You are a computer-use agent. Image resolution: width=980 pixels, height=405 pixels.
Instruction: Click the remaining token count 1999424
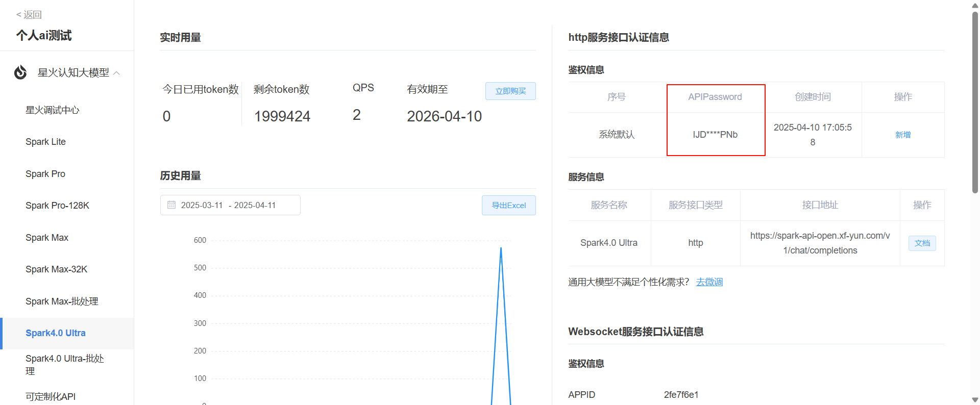pyautogui.click(x=282, y=117)
